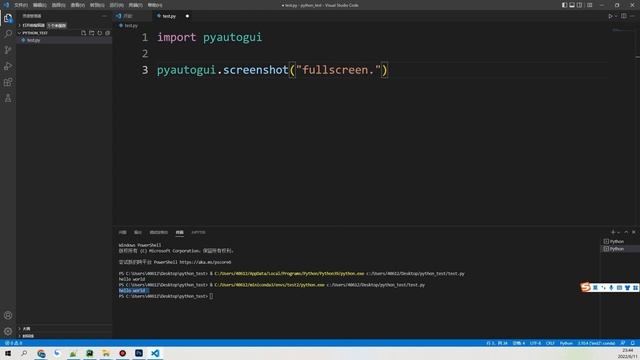This screenshot has height=360, width=640.
Task: Maximize the terminal panel size
Action: tap(626, 232)
